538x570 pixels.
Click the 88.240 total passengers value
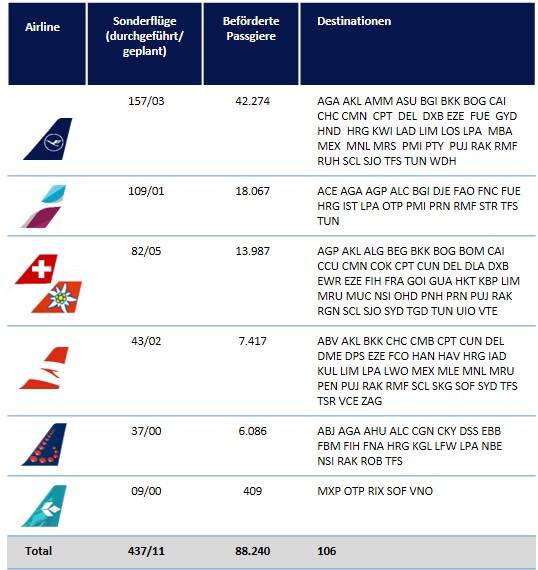pyautogui.click(x=253, y=551)
